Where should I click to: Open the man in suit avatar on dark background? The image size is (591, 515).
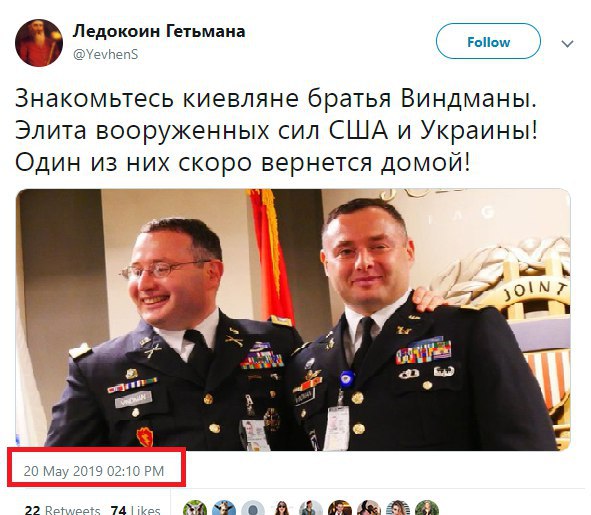(x=340, y=509)
